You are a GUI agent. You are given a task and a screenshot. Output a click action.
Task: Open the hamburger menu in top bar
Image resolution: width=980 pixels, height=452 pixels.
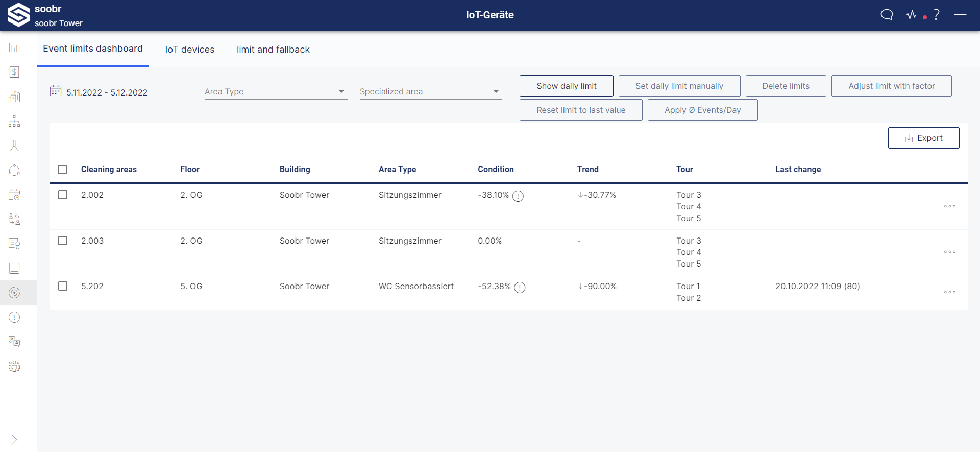[x=960, y=15]
